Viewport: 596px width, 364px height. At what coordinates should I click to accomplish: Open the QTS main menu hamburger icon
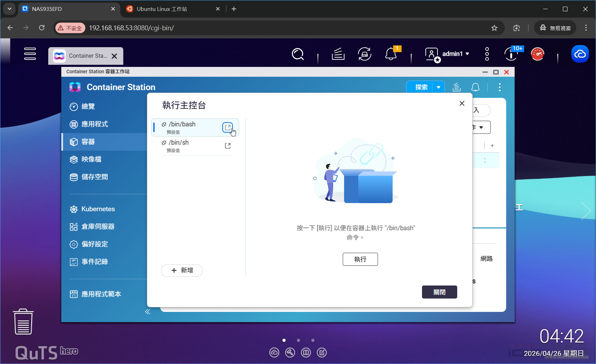(x=30, y=54)
